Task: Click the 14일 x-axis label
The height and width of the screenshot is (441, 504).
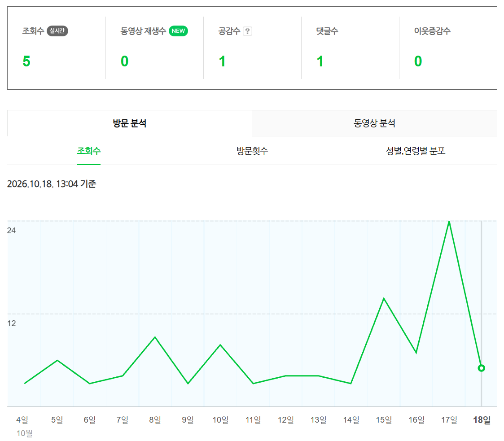Action: point(351,420)
